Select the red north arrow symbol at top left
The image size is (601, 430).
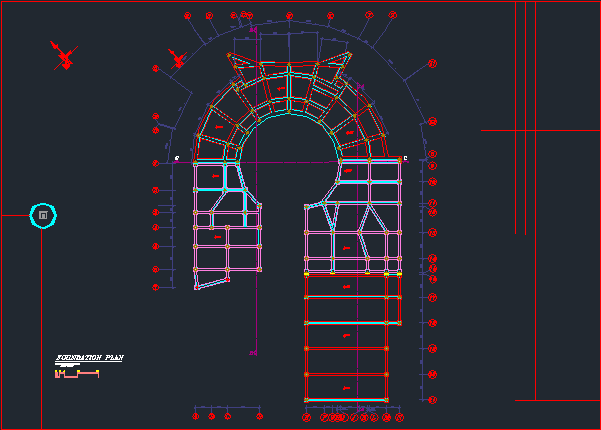point(64,56)
